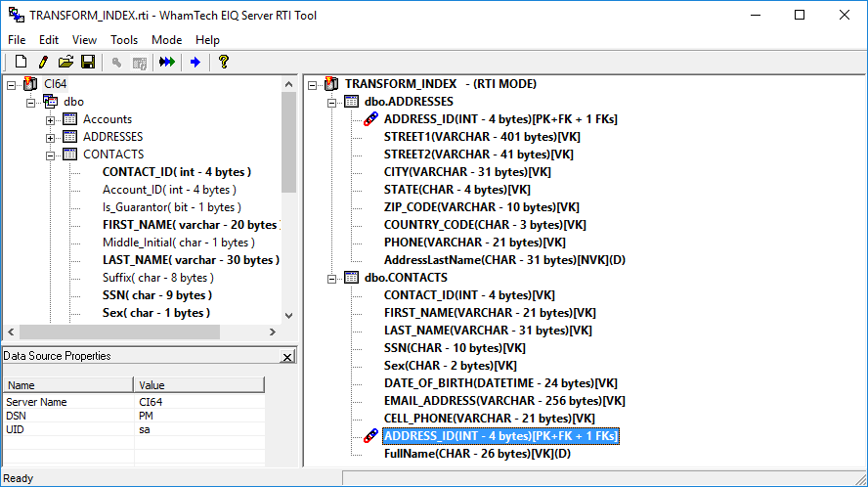Click the single blue arrow toolbar icon
Viewport: 868px width, 487px height.
click(195, 62)
